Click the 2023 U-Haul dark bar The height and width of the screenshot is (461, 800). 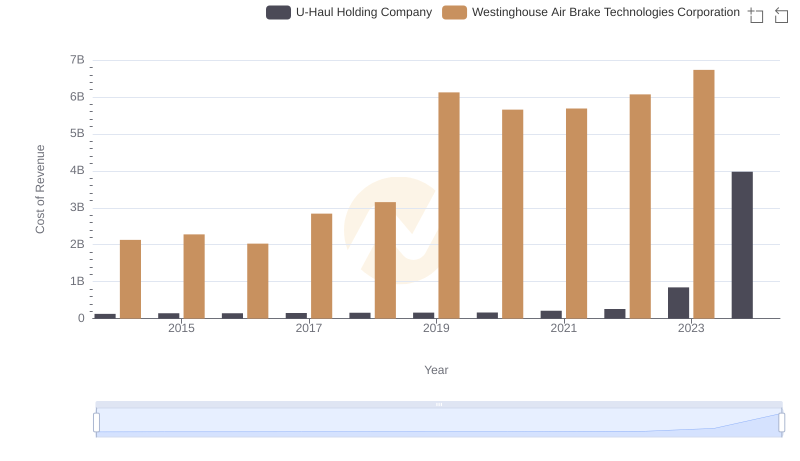point(678,303)
